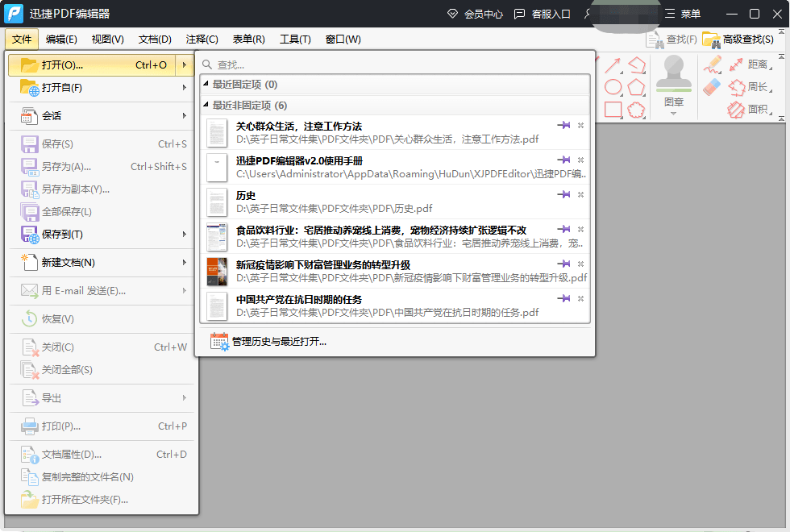790x532 pixels.
Task: Select the cloud shape tool
Action: [636, 110]
